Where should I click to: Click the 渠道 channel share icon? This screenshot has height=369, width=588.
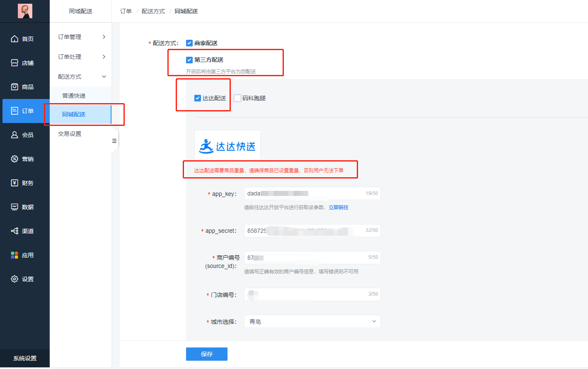pyautogui.click(x=15, y=231)
